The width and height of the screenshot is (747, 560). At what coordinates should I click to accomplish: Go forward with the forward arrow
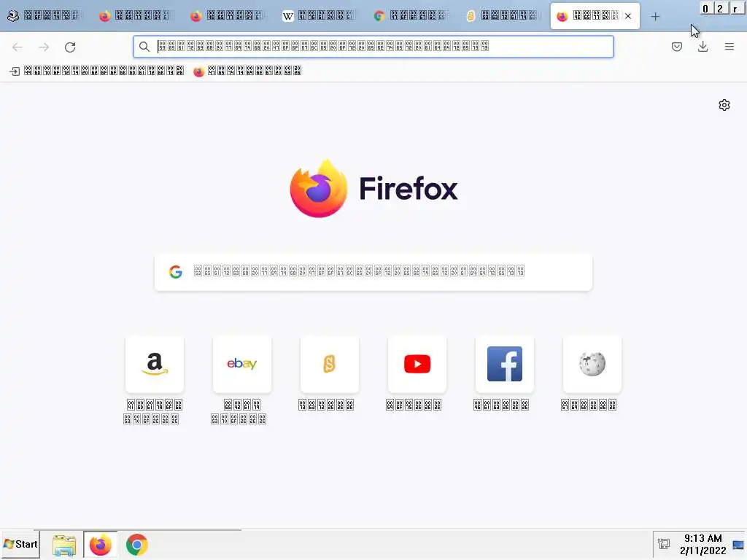pos(44,47)
